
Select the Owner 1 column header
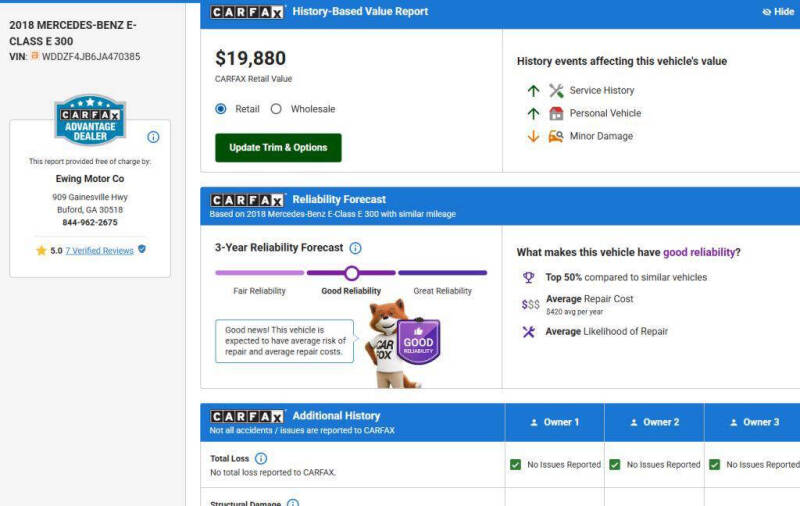pos(555,422)
